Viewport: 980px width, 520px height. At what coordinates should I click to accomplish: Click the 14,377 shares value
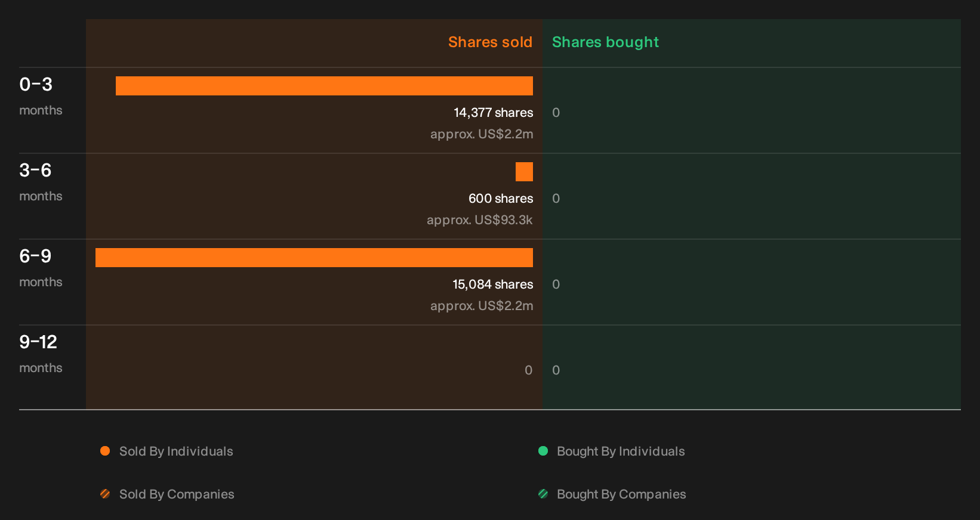pyautogui.click(x=494, y=113)
